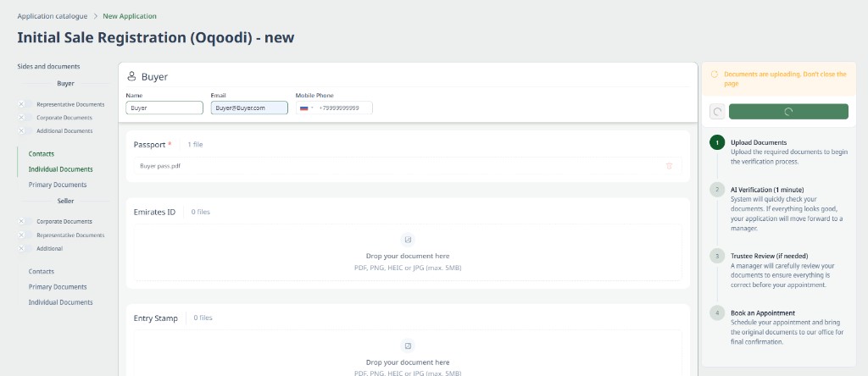Click the upload icon in Entry Stamp dropzone
The width and height of the screenshot is (868, 376).
408,346
